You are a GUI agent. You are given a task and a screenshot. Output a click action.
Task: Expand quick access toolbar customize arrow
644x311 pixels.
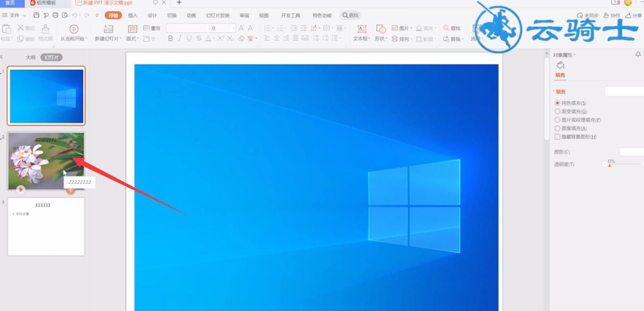tap(97, 15)
